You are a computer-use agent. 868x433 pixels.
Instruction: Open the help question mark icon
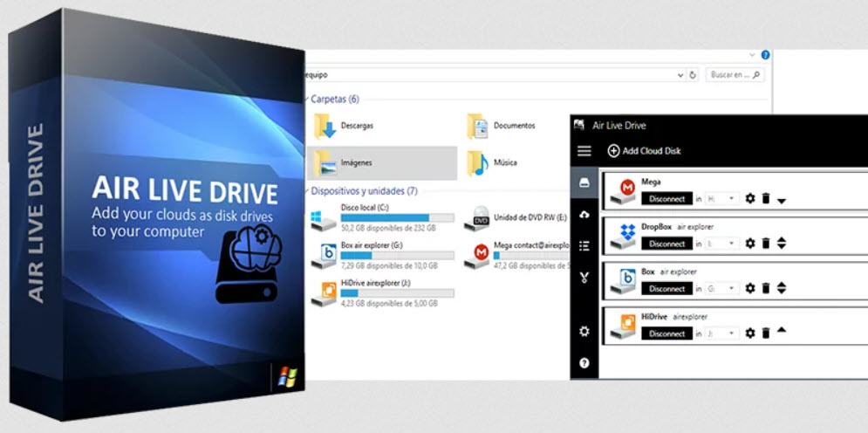(x=584, y=362)
